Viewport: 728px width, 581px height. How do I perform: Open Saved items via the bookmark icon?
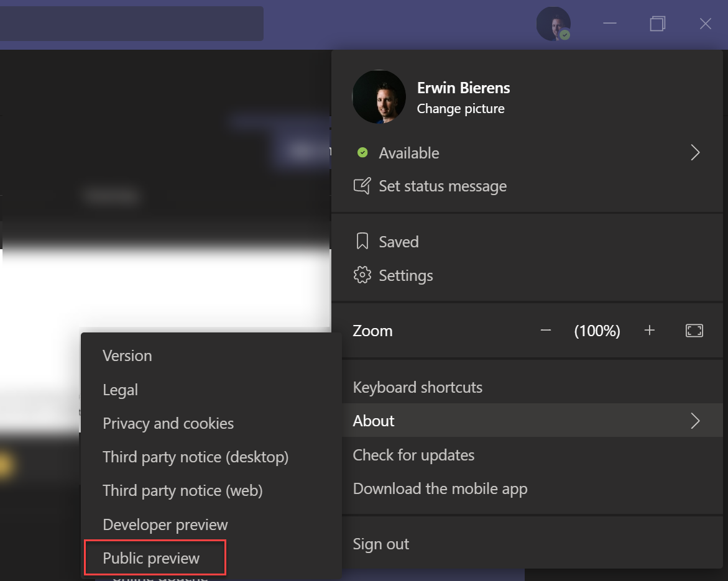point(362,241)
